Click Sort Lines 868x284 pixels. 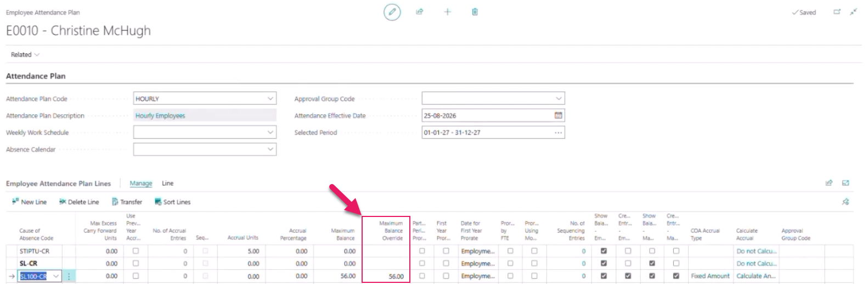172,202
